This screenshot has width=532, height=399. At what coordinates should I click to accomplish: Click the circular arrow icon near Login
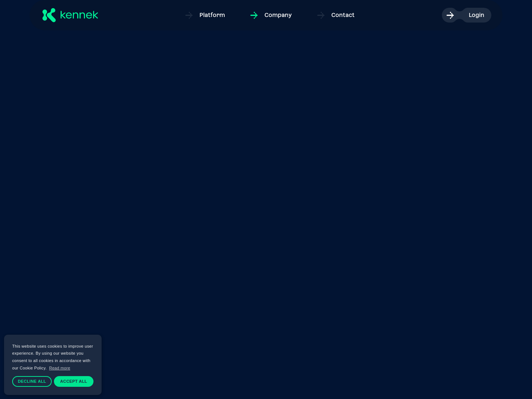point(450,15)
